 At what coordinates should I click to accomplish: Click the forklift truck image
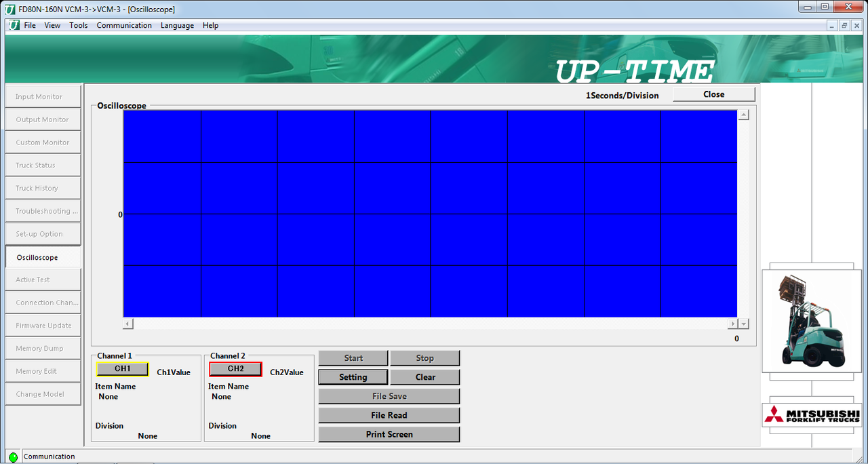(812, 321)
